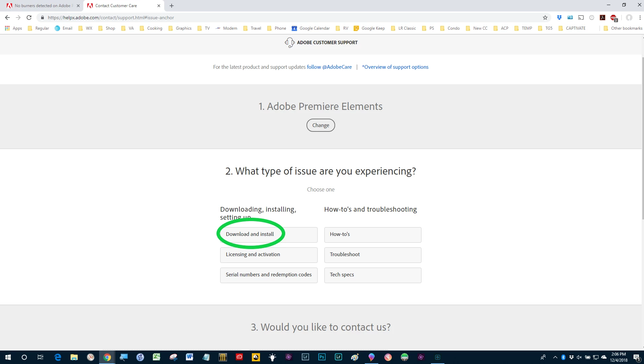The image size is (644, 364).
Task: Open File Explorer from the taskbar
Action: pos(74,357)
